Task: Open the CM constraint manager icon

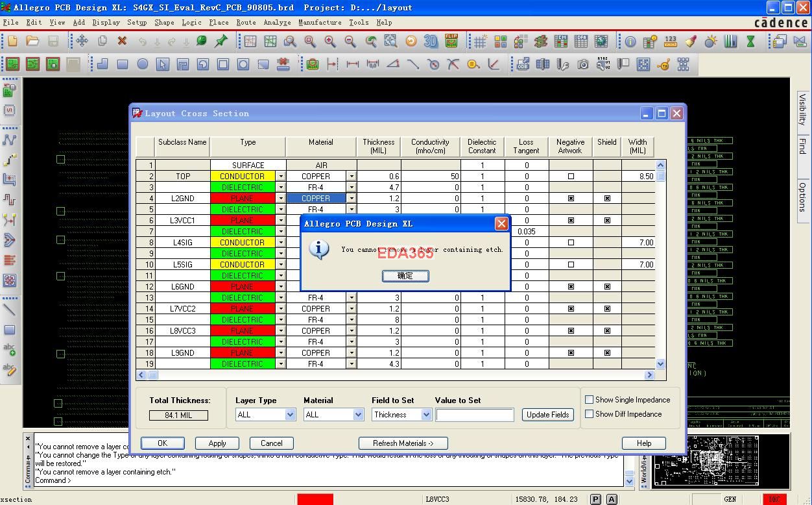Action: coord(561,41)
